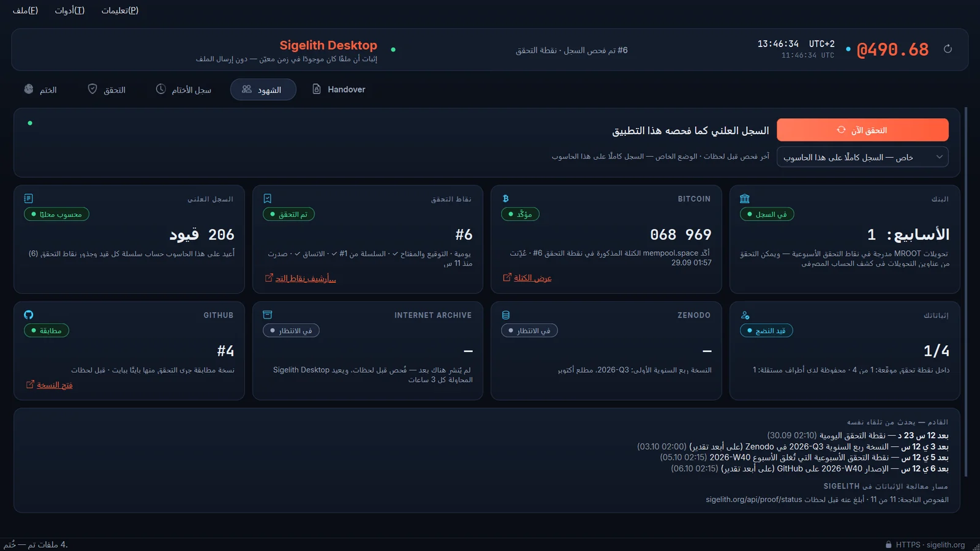Open the عرض الكتلة block link
The image size is (980, 551).
click(532, 277)
